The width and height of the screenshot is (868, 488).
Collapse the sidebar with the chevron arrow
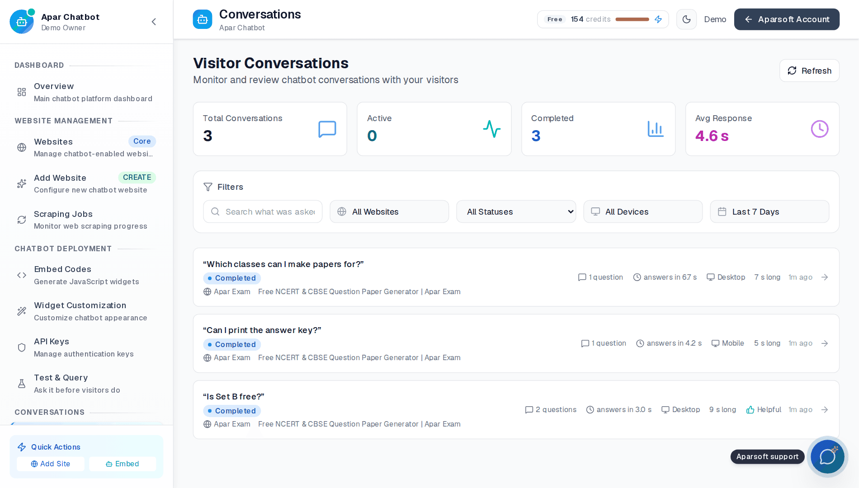pyautogui.click(x=154, y=22)
